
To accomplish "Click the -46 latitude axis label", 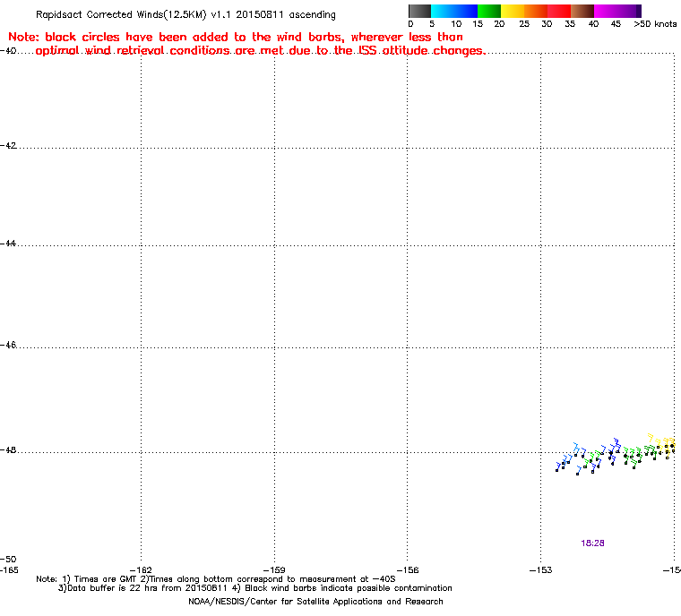I will click(8, 345).
